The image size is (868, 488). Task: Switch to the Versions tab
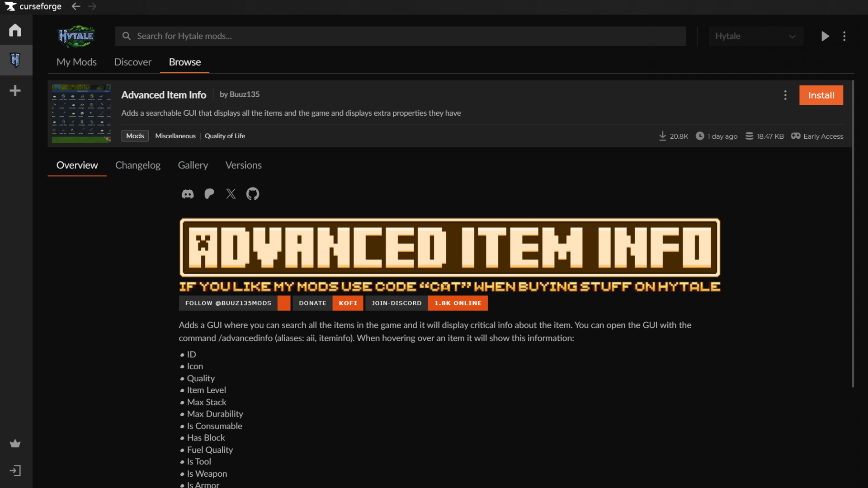(243, 165)
